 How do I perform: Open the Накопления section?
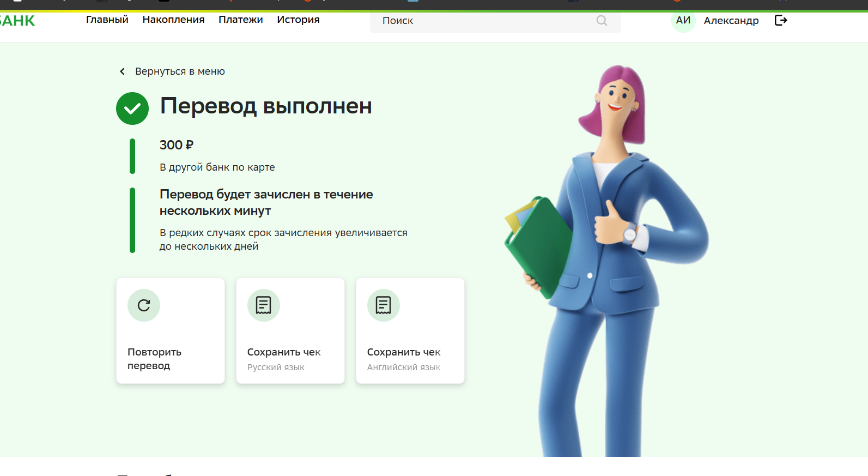tap(174, 20)
